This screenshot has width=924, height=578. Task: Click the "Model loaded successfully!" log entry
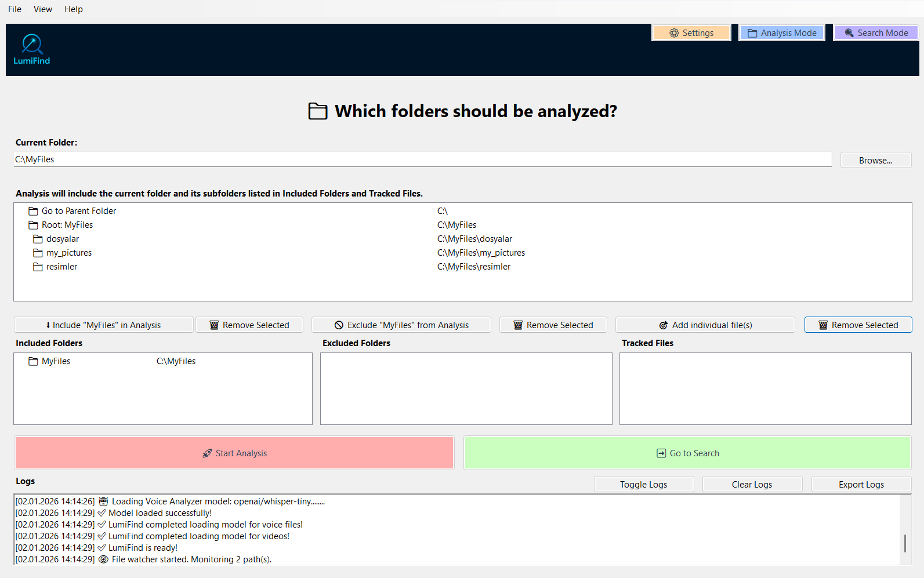[x=114, y=513]
